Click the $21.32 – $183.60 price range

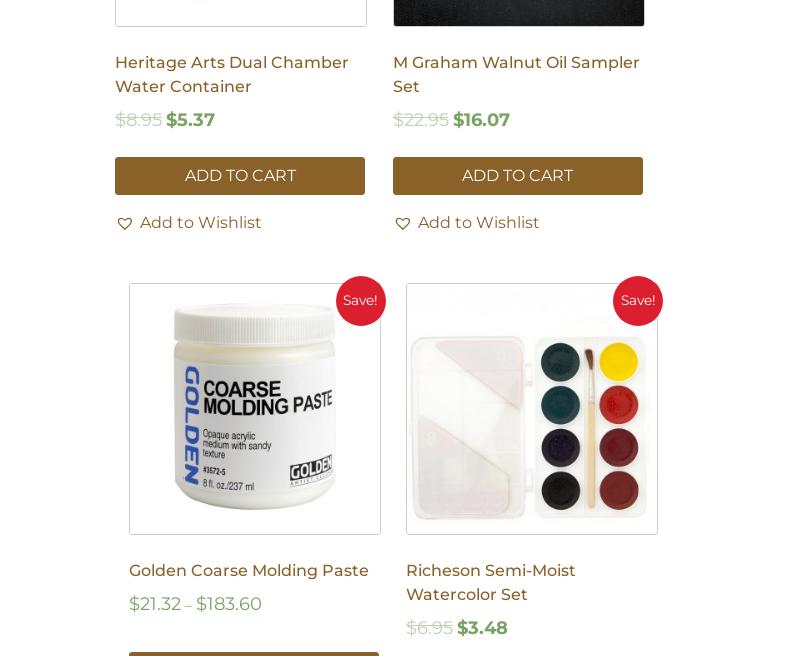click(195, 604)
